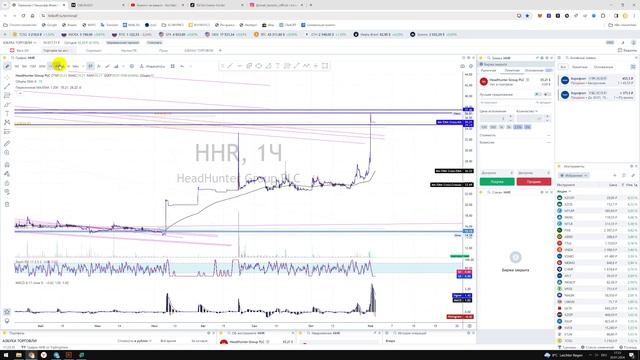Open chart time-axis settings gear at bottom right
640x360 pixels.
(x=470, y=326)
